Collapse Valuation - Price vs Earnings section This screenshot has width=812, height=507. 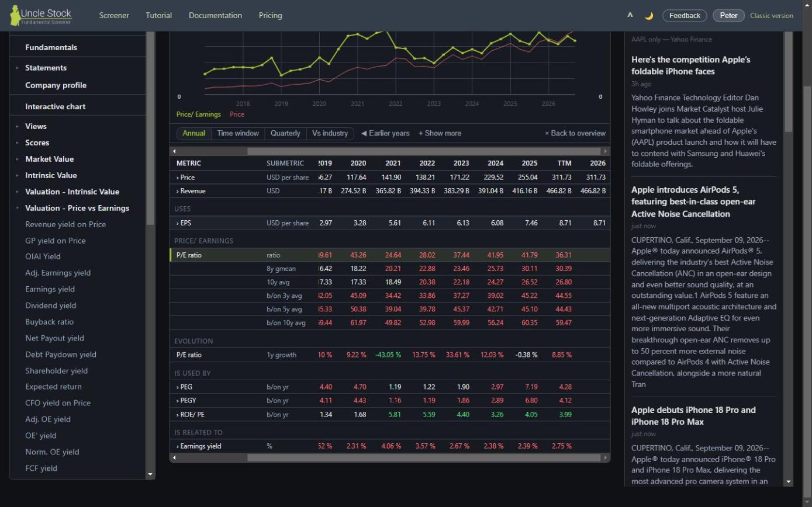(77, 208)
